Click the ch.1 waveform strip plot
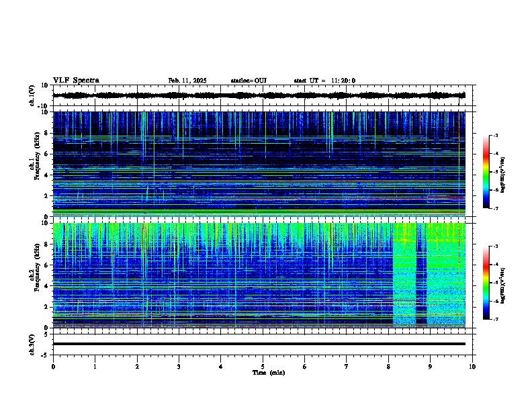This screenshot has width=532, height=411. coord(263,95)
